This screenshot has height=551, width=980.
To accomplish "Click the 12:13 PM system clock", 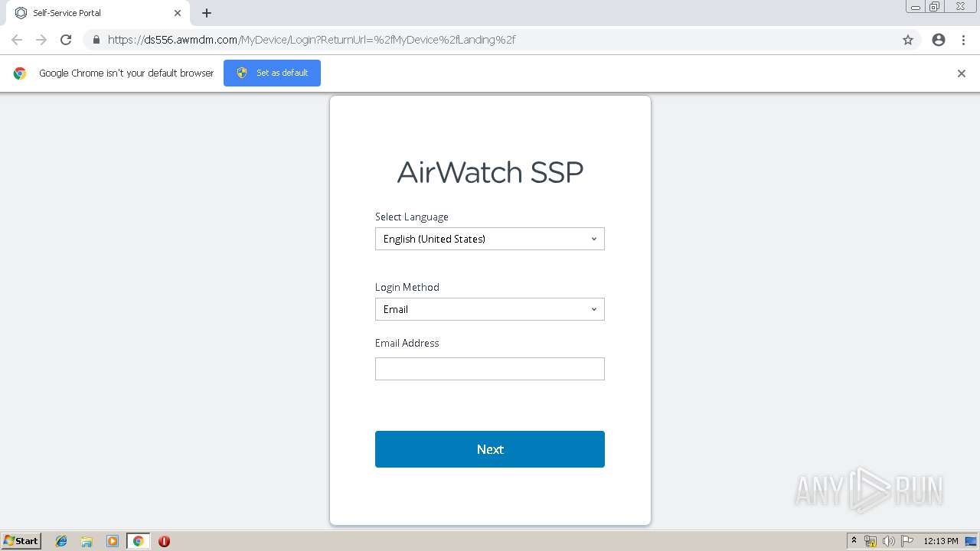I will click(941, 541).
